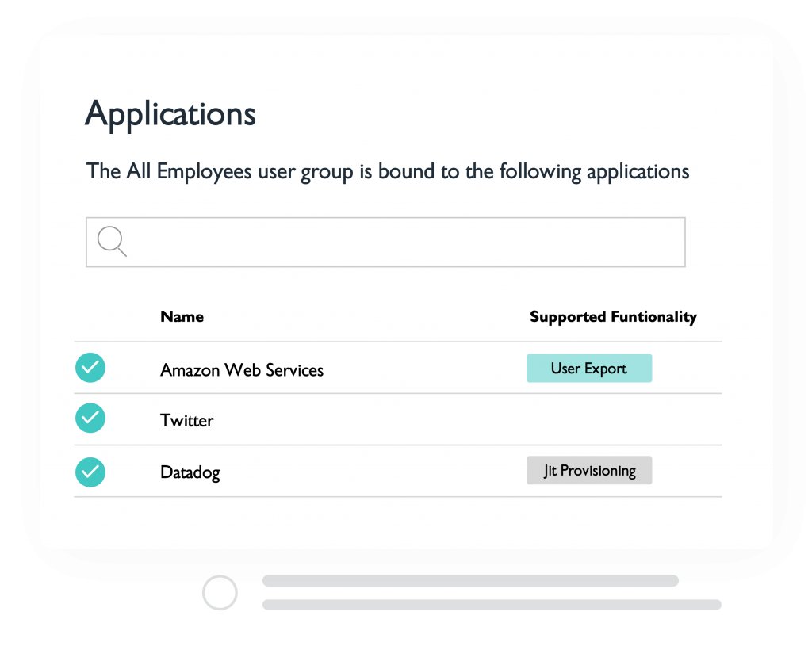Image resolution: width=812 pixels, height=646 pixels.
Task: Focus the applications search field
Action: [385, 243]
